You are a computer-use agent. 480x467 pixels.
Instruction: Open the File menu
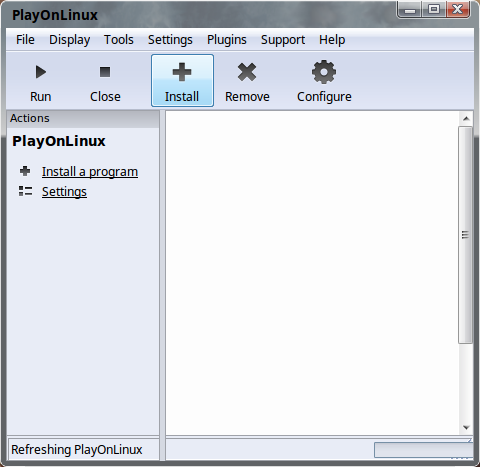pyautogui.click(x=25, y=40)
